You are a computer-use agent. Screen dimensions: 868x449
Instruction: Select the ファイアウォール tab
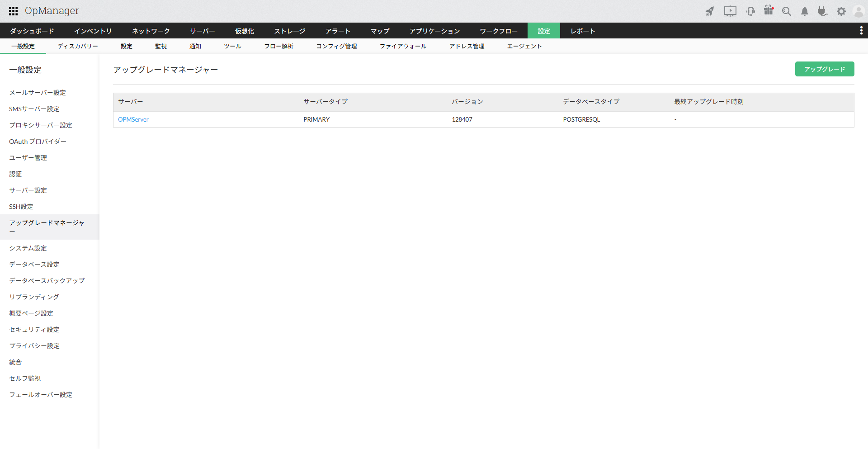pyautogui.click(x=403, y=46)
